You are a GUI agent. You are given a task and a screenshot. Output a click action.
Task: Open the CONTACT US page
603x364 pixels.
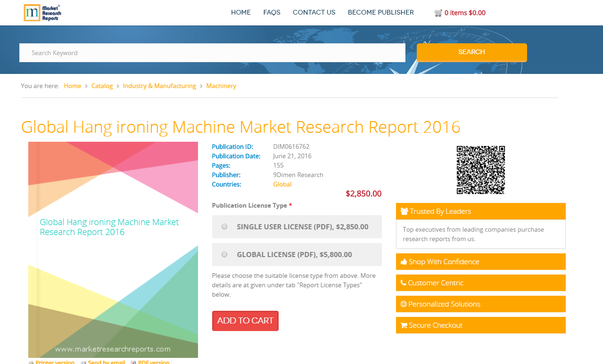[314, 13]
